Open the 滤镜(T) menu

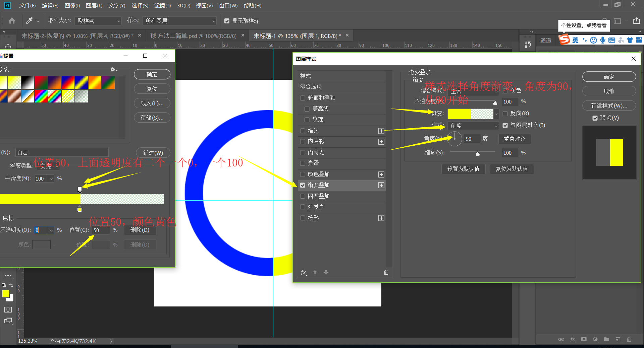pyautogui.click(x=163, y=5)
